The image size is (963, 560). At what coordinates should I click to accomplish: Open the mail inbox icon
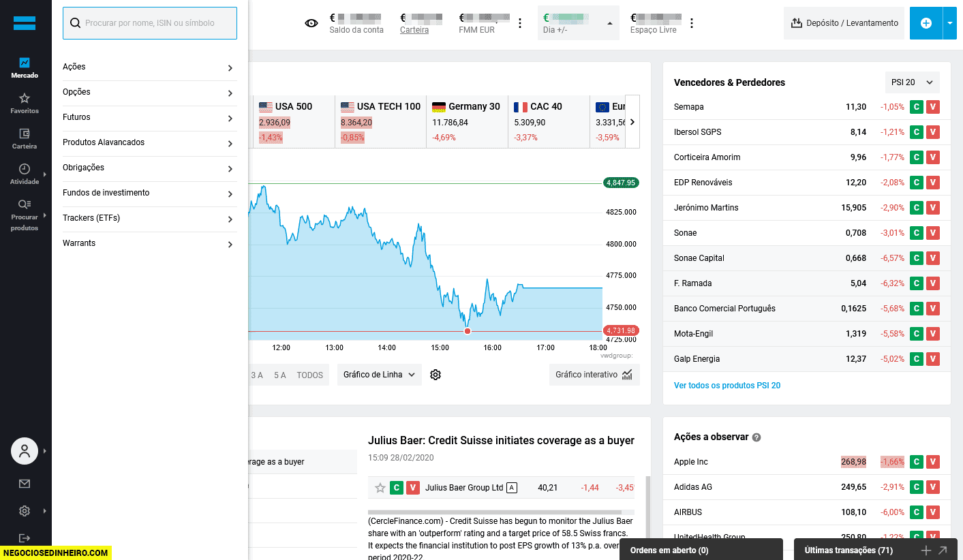click(x=25, y=484)
